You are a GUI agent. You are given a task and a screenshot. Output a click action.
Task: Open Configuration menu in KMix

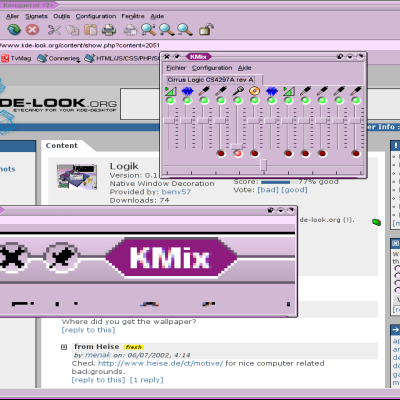(212, 68)
